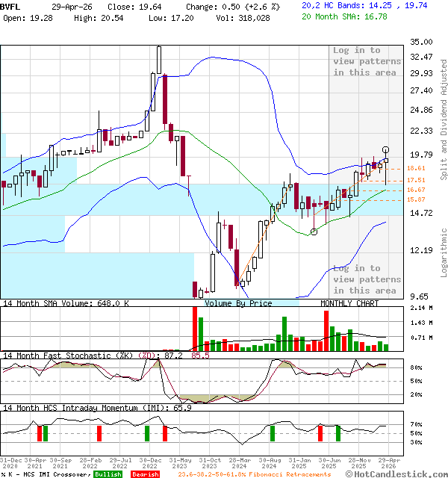Click the circle marker at the latest candle high
448x478 pixels.
click(386, 150)
